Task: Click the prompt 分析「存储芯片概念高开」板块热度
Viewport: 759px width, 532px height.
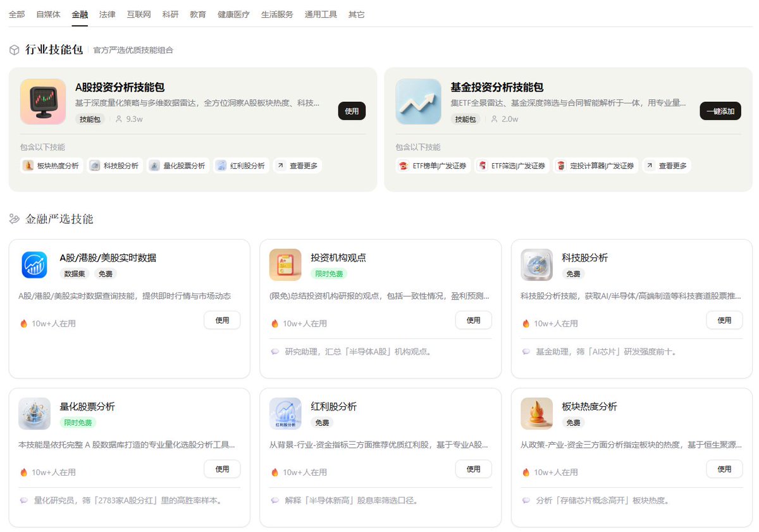Action: pos(602,500)
